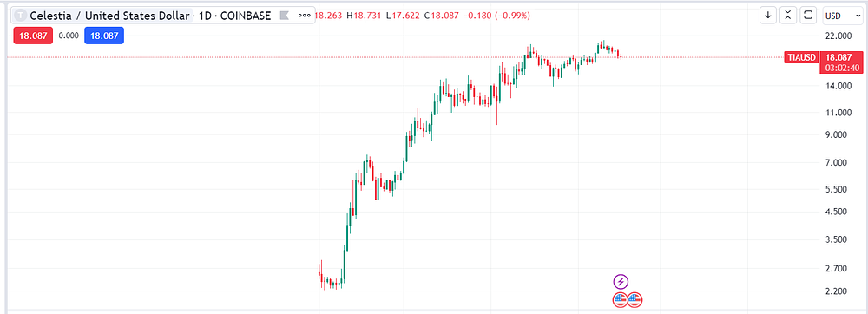Screen dimensions: 868x314
Task: Click the TIAUSD price label tag
Action: (x=801, y=57)
